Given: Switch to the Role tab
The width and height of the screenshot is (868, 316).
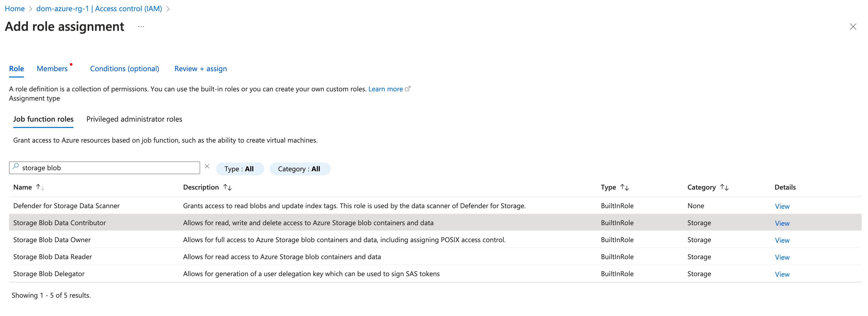Looking at the screenshot, I should pyautogui.click(x=16, y=69).
